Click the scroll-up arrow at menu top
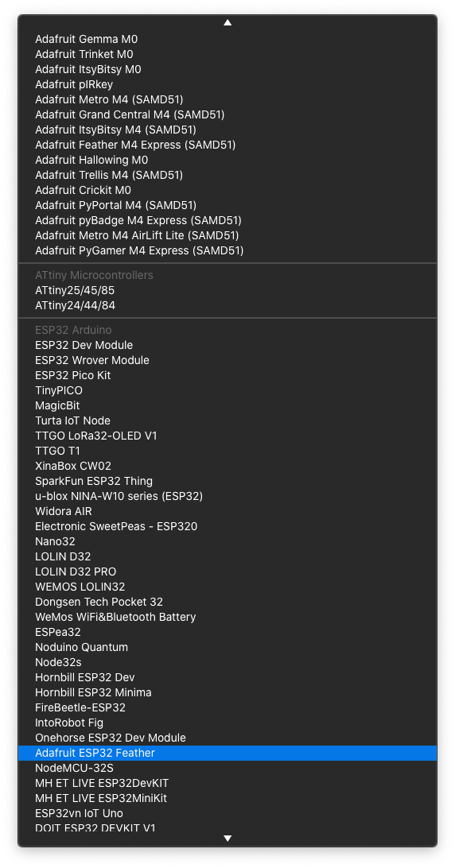The height and width of the screenshot is (868, 455). coord(227,23)
